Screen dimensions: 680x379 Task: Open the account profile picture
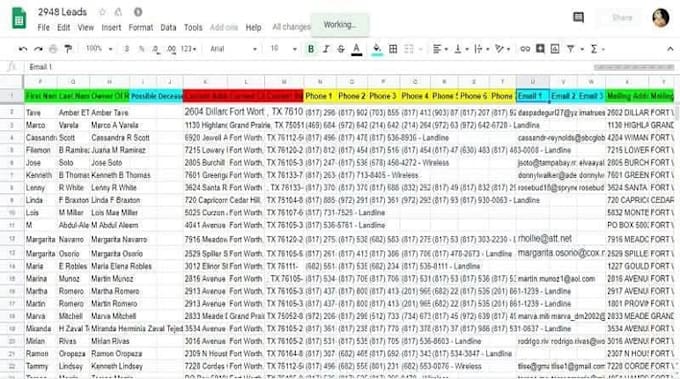[x=660, y=18]
